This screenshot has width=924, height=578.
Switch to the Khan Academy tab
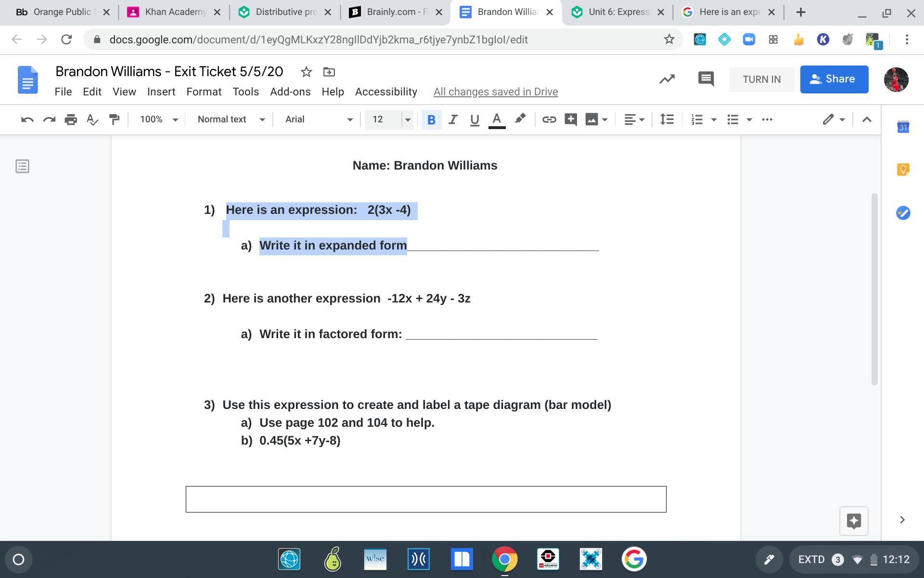tap(174, 12)
